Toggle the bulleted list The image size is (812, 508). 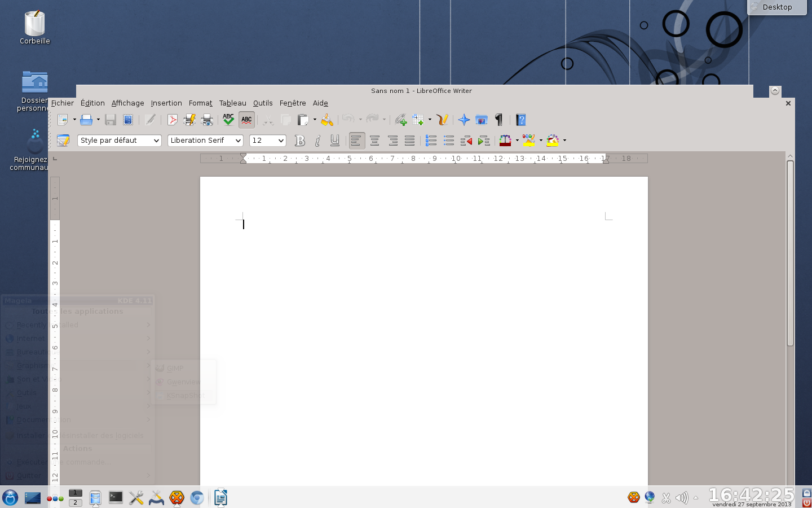[x=449, y=141]
